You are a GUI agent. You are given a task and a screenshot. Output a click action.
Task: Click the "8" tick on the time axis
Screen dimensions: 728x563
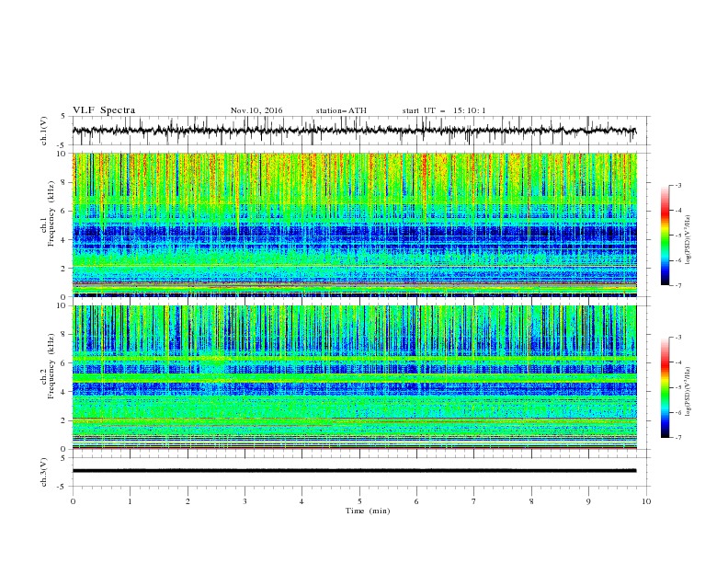531,501
